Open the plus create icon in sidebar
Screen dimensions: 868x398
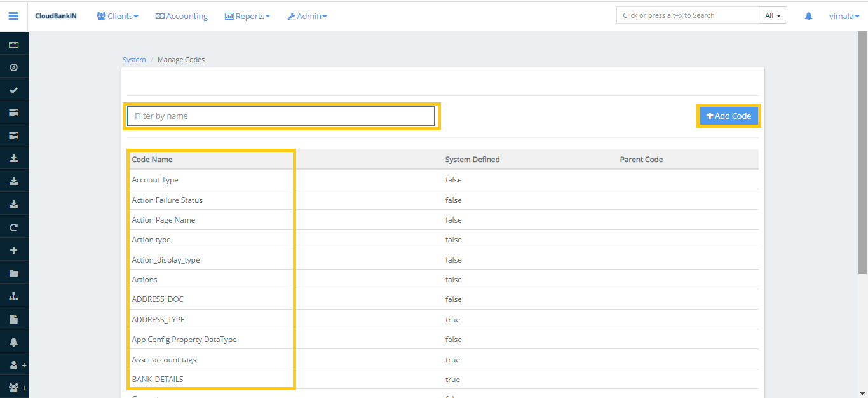(x=13, y=249)
